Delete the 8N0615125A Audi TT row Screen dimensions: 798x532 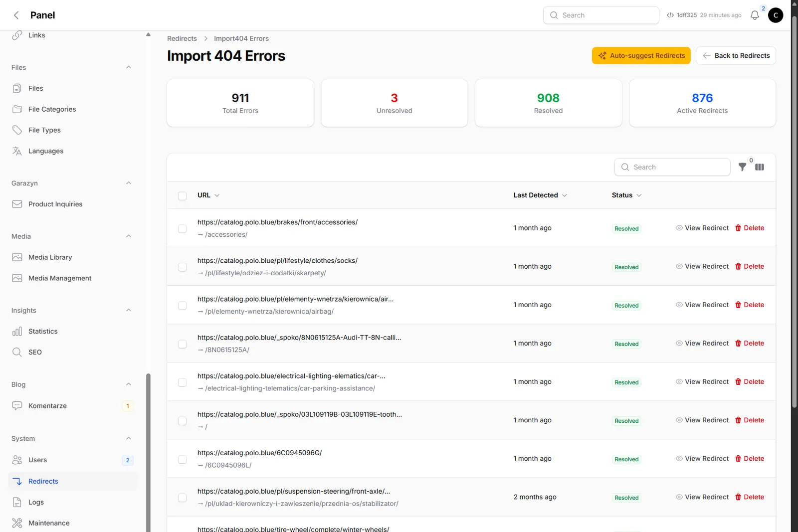750,343
